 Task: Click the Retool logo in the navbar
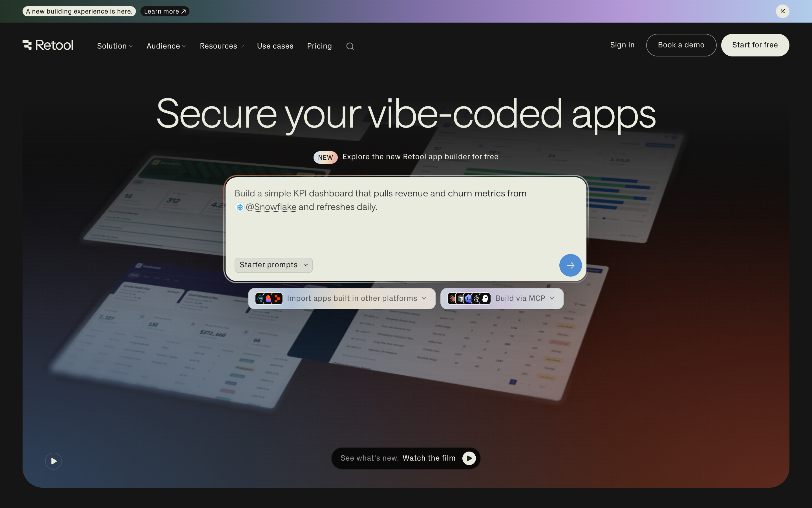pos(48,45)
